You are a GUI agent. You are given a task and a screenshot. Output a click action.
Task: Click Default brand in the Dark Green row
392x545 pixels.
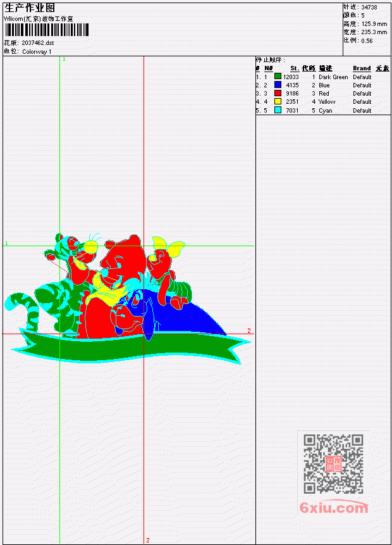[362, 77]
